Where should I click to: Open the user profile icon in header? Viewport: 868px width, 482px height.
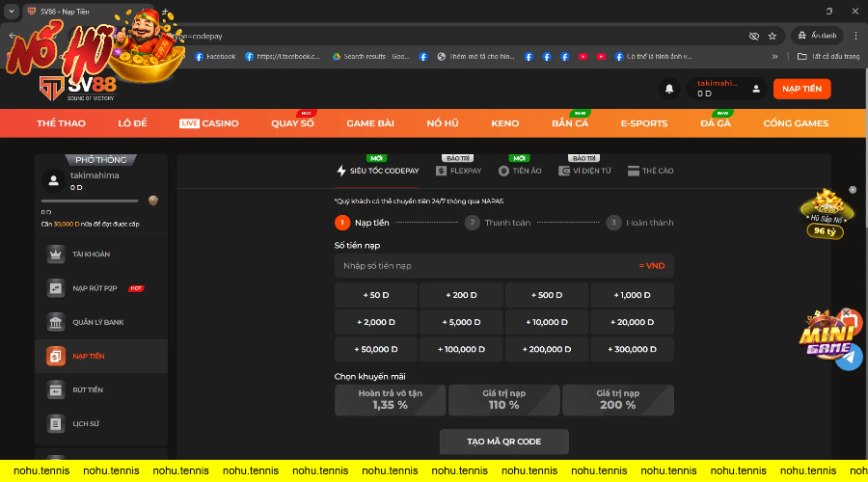tap(756, 89)
